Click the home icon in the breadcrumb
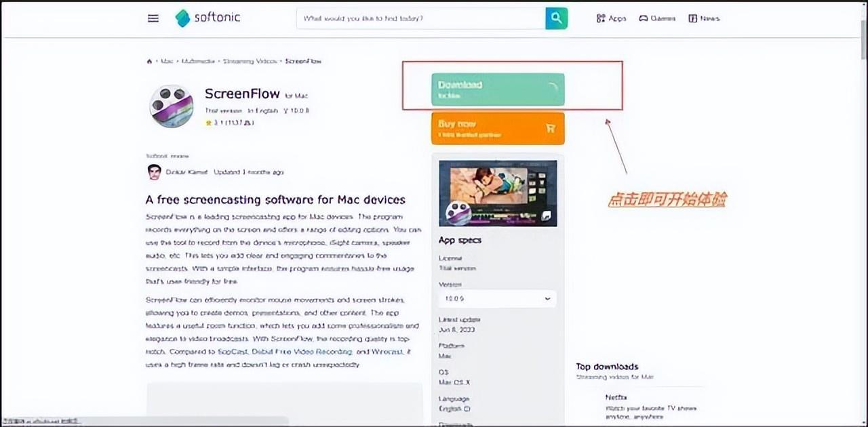The width and height of the screenshot is (868, 427). point(149,61)
